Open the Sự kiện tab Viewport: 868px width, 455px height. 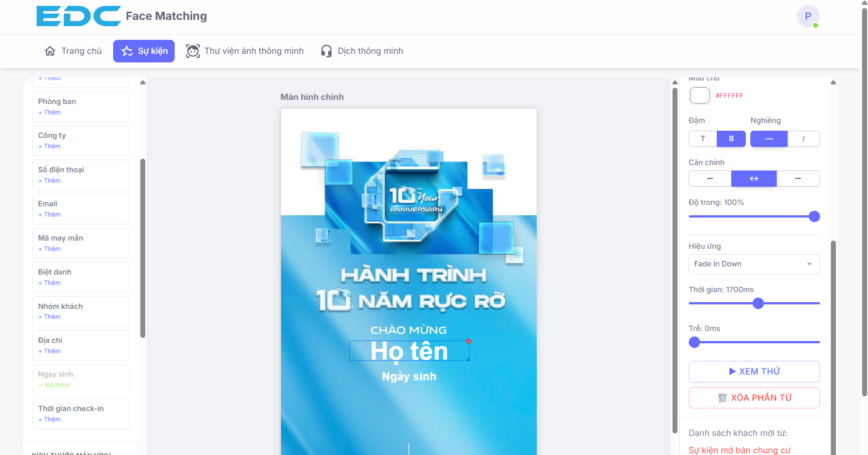click(144, 51)
